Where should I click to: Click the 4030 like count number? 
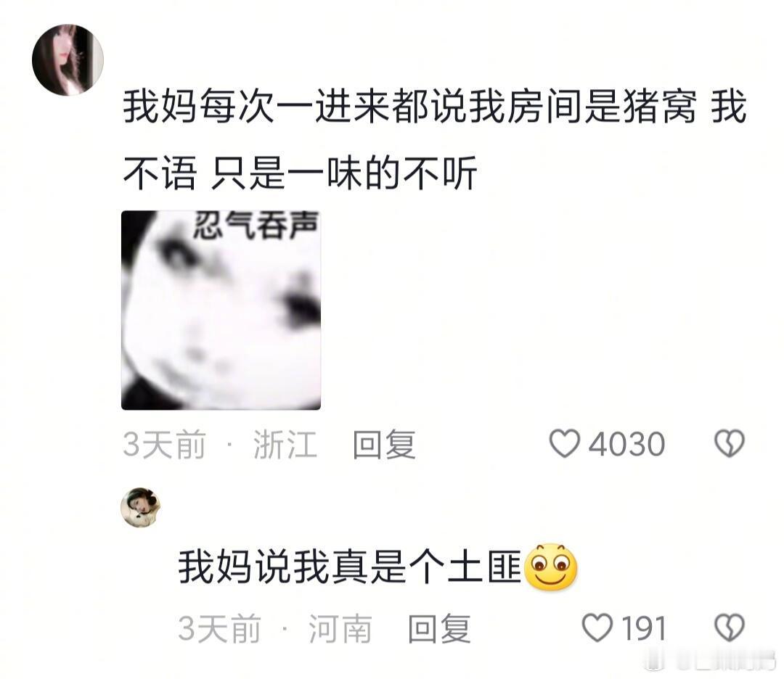[626, 444]
